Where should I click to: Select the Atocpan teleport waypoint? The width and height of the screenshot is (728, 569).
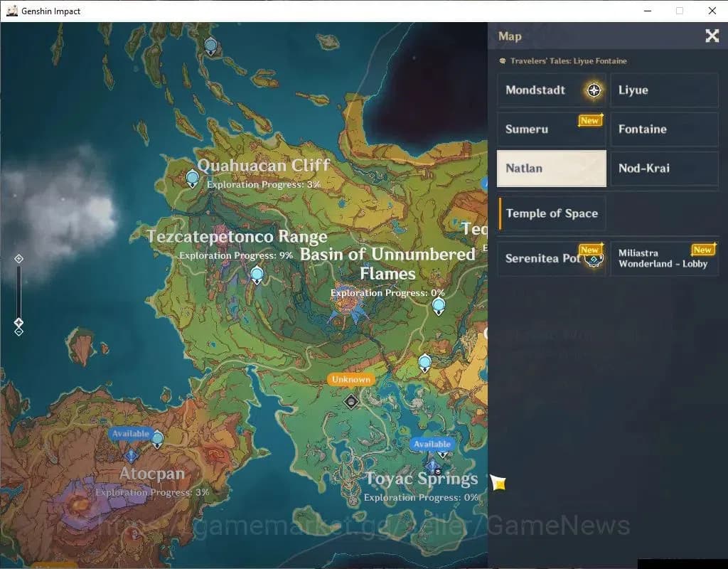[x=157, y=440]
